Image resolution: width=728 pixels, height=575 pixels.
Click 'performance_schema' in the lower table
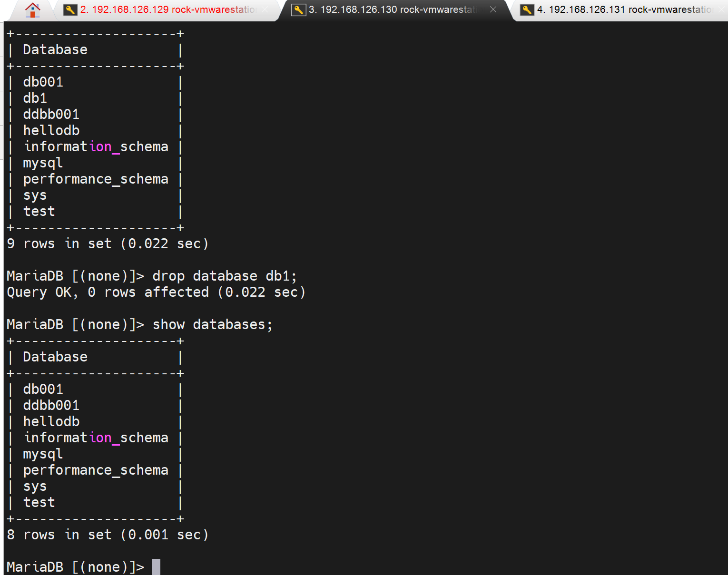tap(96, 470)
